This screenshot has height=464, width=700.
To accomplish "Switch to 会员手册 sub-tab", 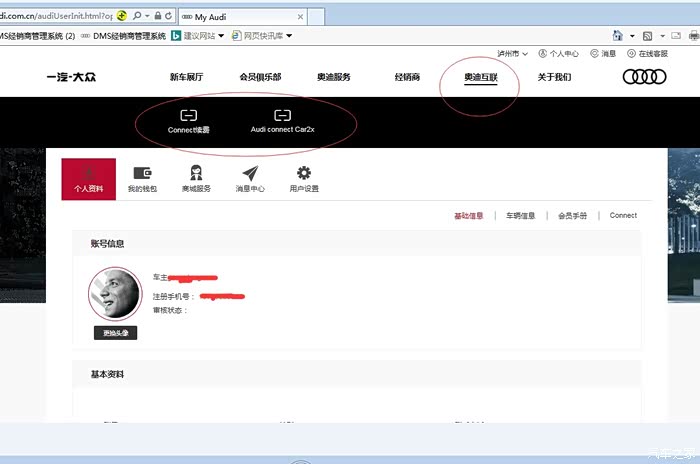I will (x=572, y=216).
